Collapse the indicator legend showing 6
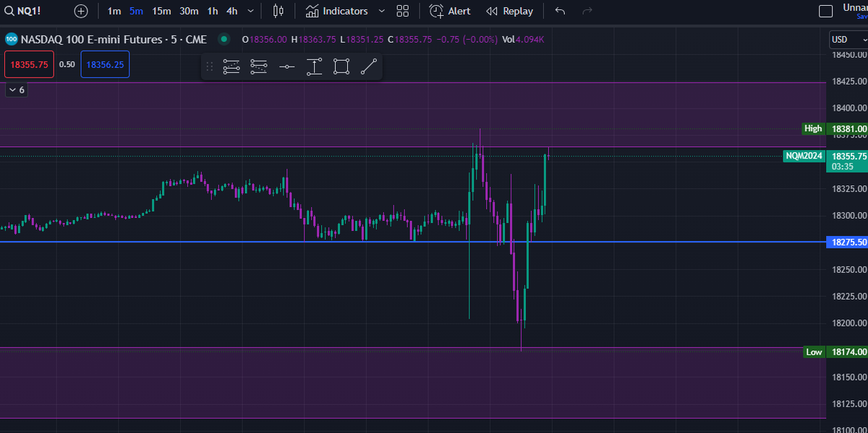The width and height of the screenshot is (868, 433). coord(16,90)
